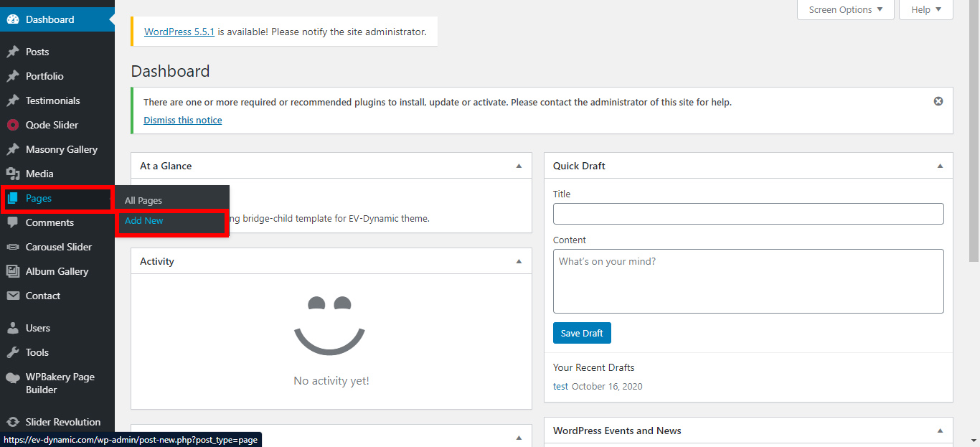
Task: Click the WPBakery Page Builder icon
Action: (x=13, y=377)
